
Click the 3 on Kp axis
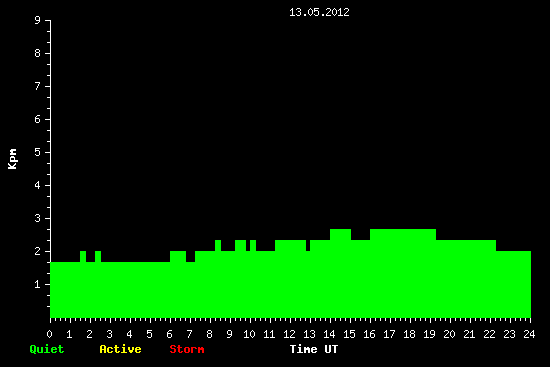pyautogui.click(x=38, y=218)
